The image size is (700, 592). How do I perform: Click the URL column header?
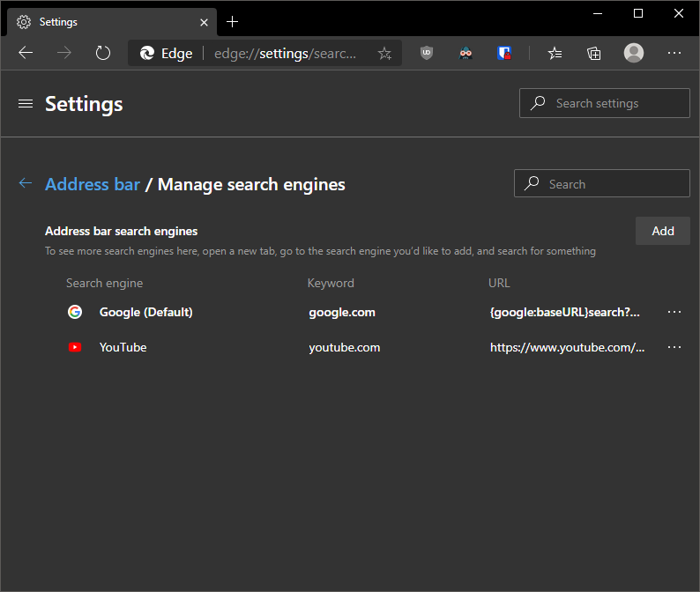pyautogui.click(x=499, y=283)
